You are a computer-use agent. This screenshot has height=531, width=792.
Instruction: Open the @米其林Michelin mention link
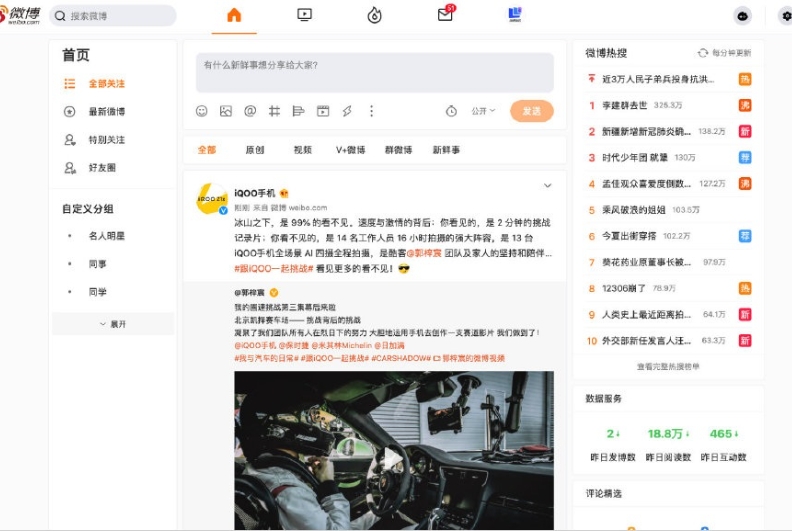tap(341, 346)
